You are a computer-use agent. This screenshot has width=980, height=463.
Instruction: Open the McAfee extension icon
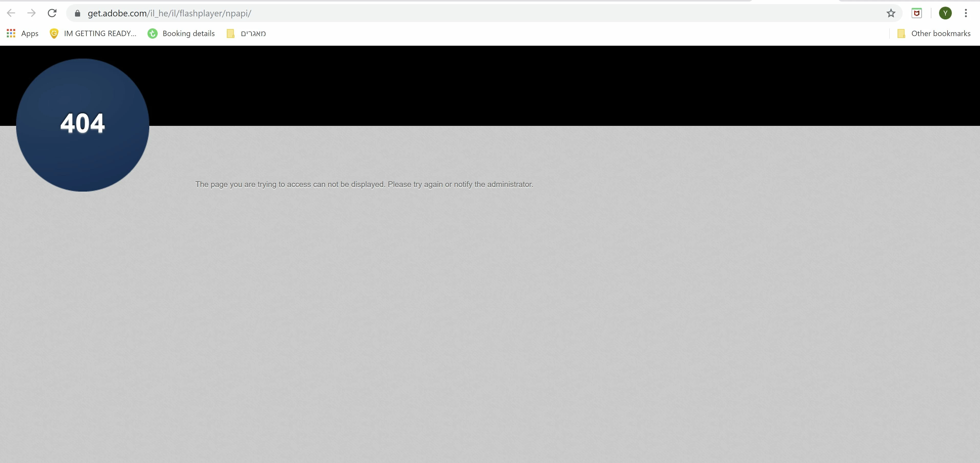tap(917, 13)
